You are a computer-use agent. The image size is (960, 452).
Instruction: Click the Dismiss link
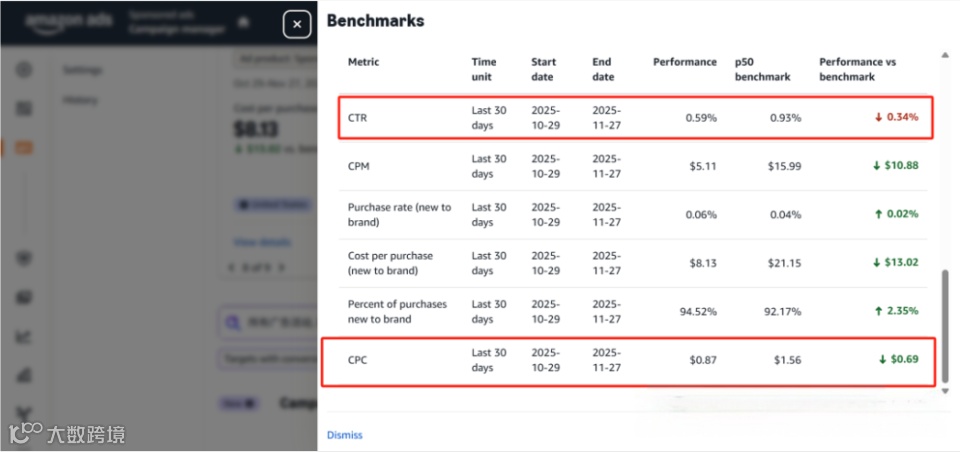tap(344, 435)
